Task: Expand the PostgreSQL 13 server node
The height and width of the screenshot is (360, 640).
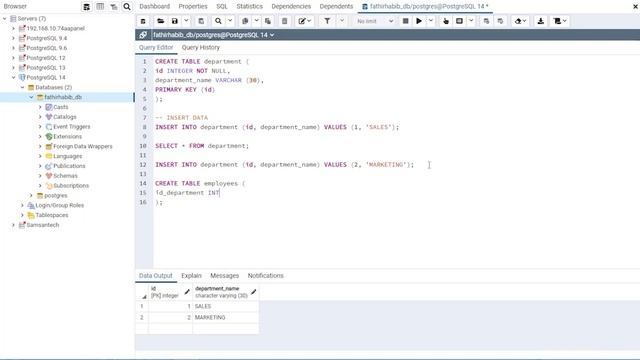Action: click(x=13, y=68)
